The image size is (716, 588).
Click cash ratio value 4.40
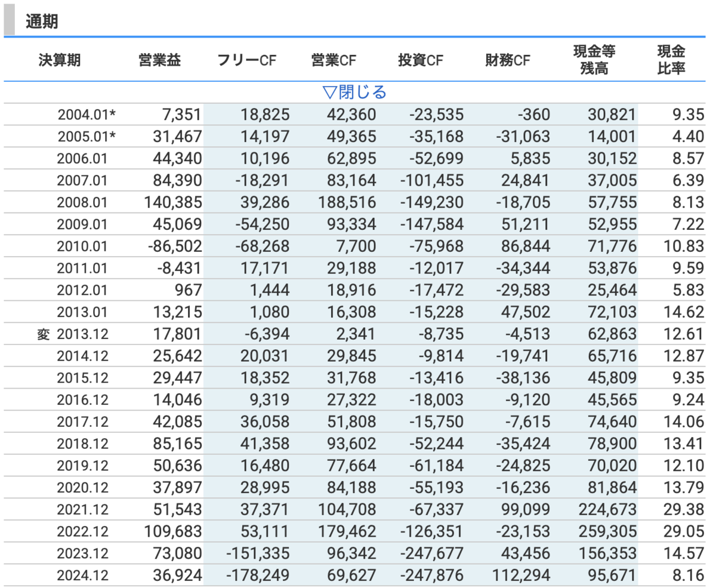tap(689, 137)
